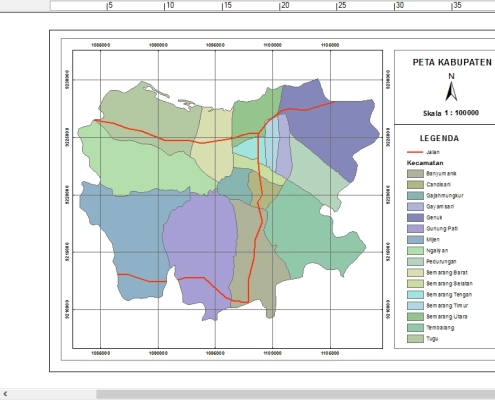495x400 pixels.
Task: Click the Tembalang legend swatch
Action: [x=415, y=328]
